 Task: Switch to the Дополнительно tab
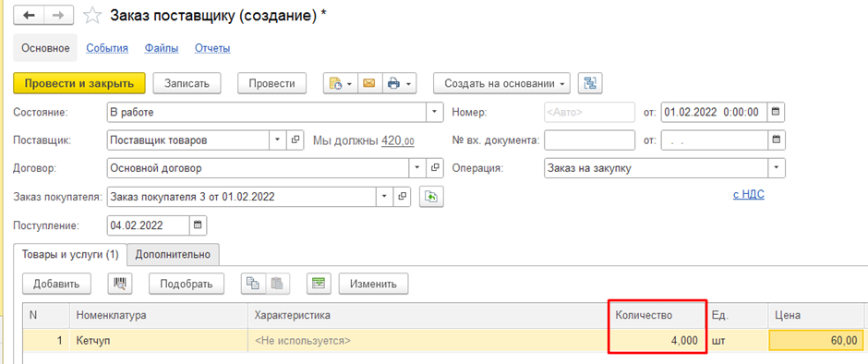173,254
